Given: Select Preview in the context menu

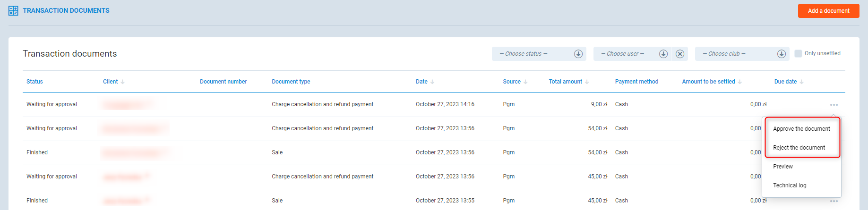Looking at the screenshot, I should (783, 167).
